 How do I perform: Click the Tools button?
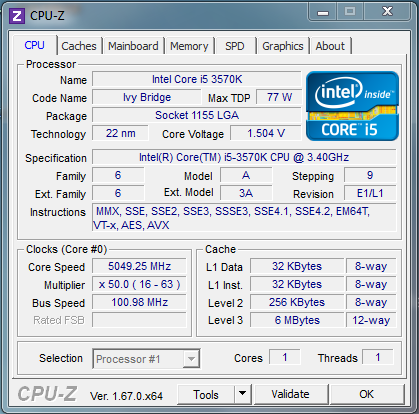pos(206,394)
